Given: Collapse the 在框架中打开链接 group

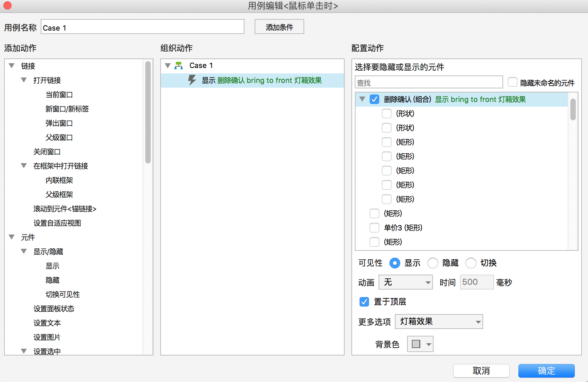Looking at the screenshot, I should [x=24, y=166].
